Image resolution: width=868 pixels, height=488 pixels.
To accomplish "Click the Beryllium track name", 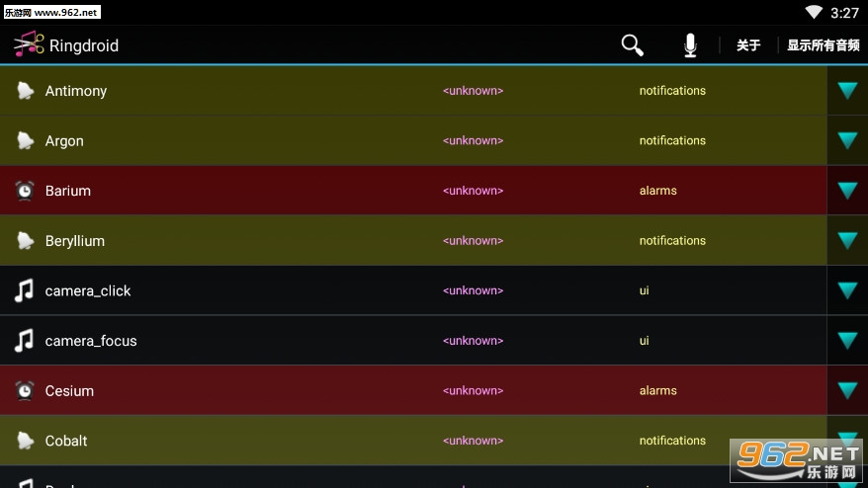I will tap(75, 241).
